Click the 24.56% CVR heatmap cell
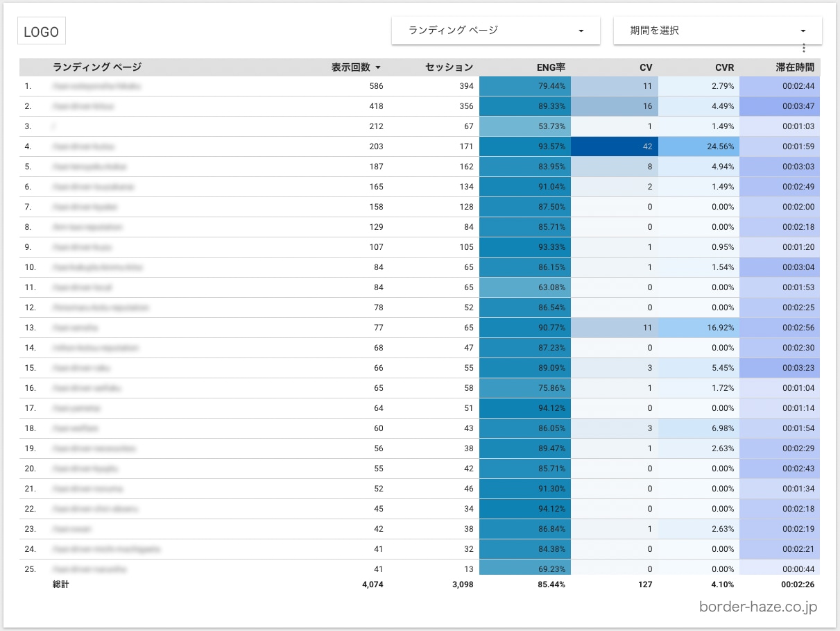The width and height of the screenshot is (840, 631). pos(698,146)
